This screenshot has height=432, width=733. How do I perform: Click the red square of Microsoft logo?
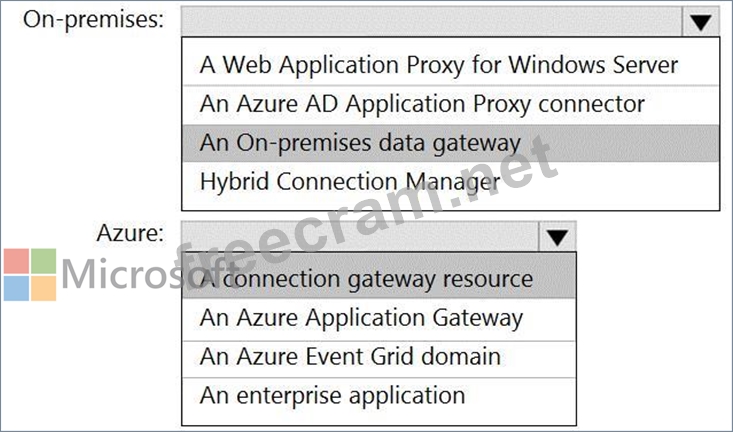pyautogui.click(x=16, y=261)
